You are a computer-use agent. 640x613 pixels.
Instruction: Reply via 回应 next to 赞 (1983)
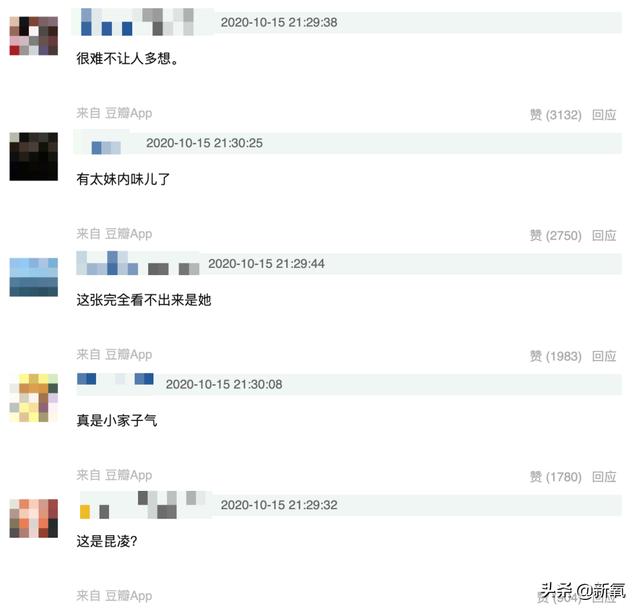point(604,356)
